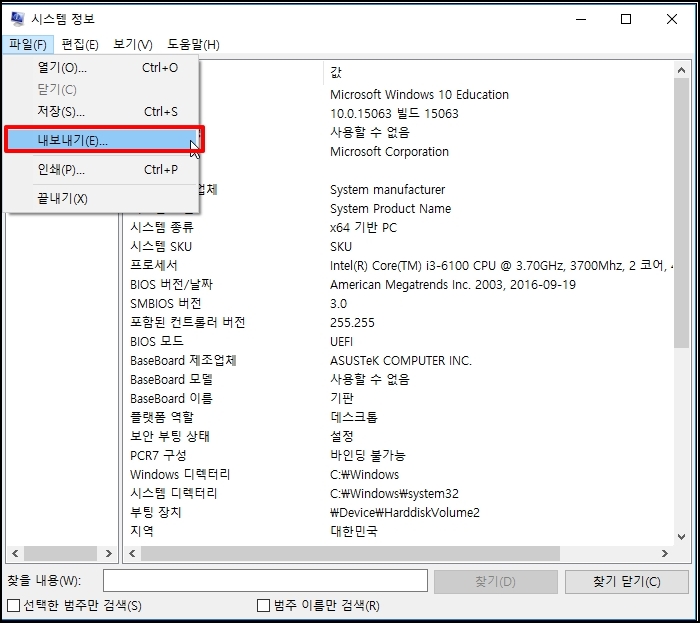This screenshot has width=700, height=623.
Task: Tick 선택한 범주만 검색(S) checkbox
Action: (14, 606)
